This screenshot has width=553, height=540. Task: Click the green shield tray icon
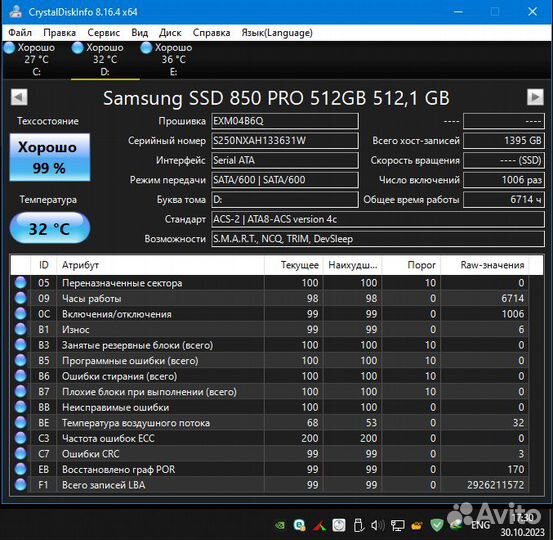[437, 525]
